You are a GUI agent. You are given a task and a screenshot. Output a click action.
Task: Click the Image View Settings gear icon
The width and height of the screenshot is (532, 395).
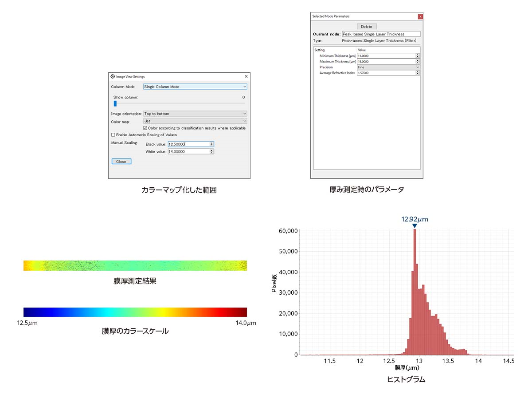coord(113,76)
